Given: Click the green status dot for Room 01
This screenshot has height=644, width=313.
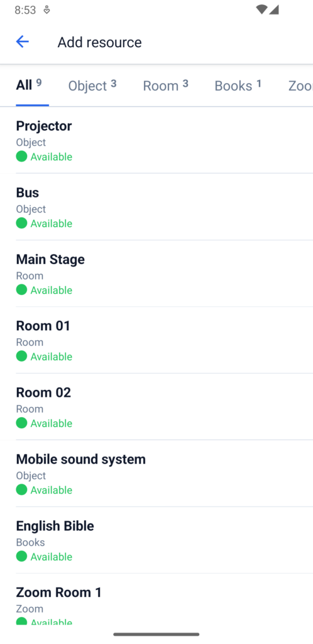Looking at the screenshot, I should click(21, 356).
